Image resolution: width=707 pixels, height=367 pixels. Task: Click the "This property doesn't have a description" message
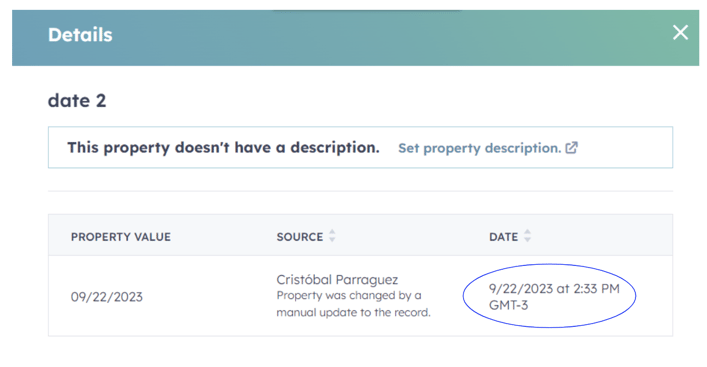pyautogui.click(x=224, y=147)
